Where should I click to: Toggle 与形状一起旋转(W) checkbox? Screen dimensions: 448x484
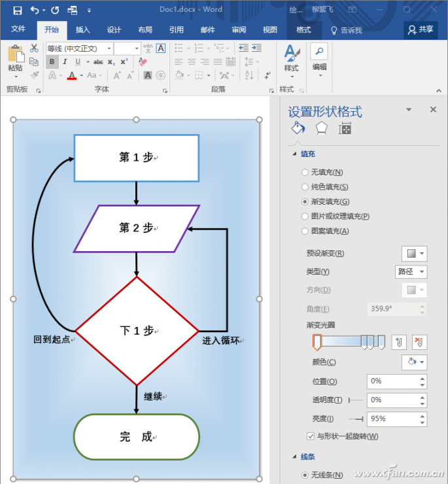pyautogui.click(x=310, y=436)
